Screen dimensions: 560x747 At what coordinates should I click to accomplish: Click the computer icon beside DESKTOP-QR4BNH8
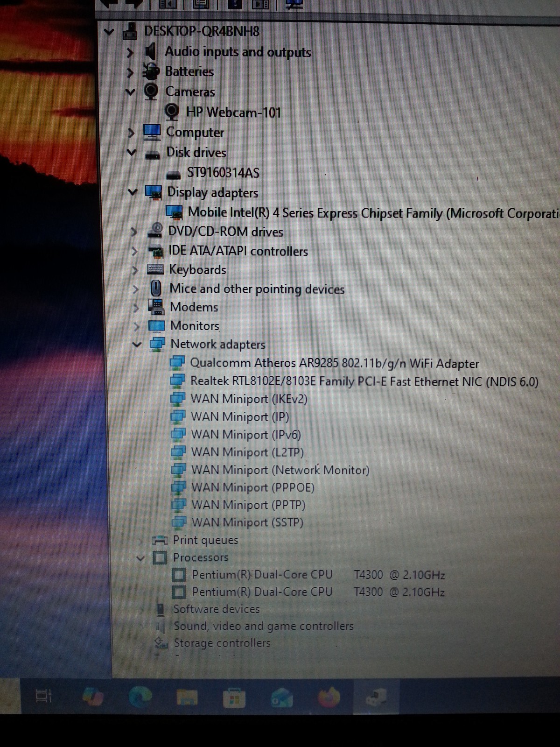[130, 31]
